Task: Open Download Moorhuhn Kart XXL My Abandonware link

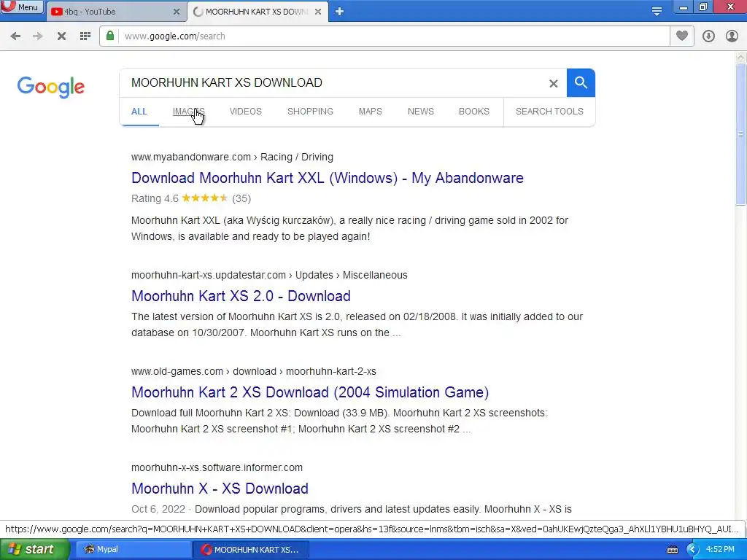Action: [328, 178]
